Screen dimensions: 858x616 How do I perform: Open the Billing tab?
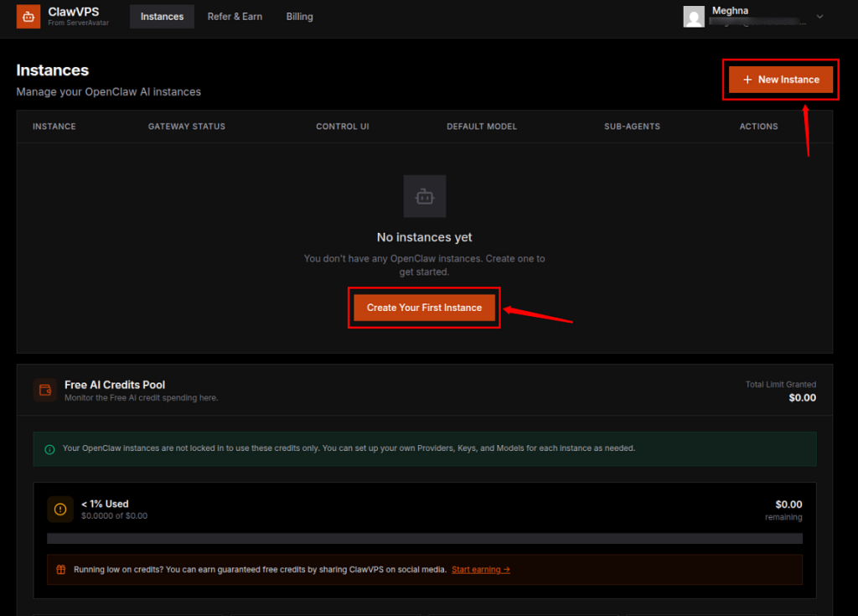tap(299, 16)
